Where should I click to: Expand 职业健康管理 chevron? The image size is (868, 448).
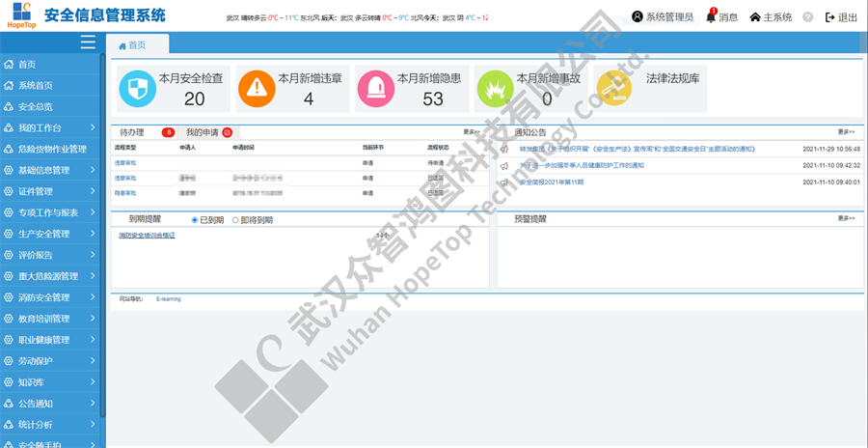click(x=93, y=339)
